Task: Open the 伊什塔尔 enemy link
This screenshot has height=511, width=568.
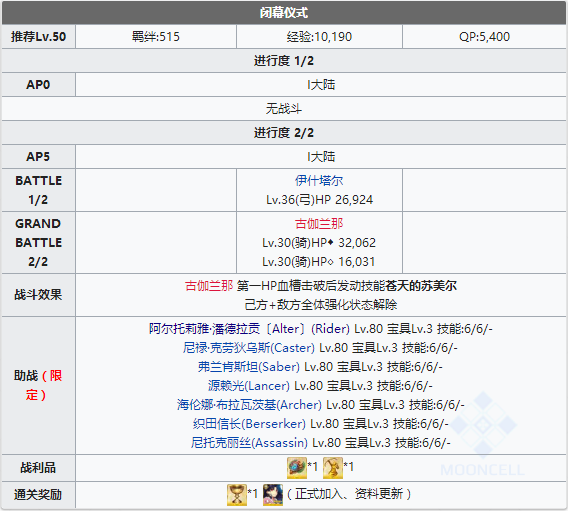Action: pyautogui.click(x=319, y=180)
